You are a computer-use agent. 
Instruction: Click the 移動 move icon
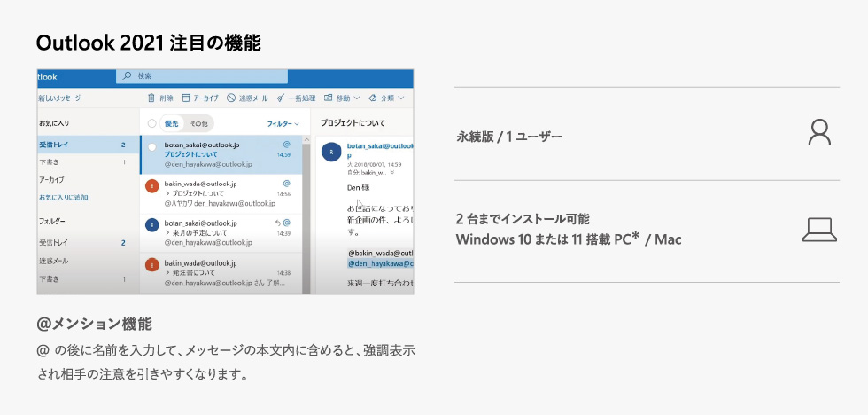(x=329, y=98)
